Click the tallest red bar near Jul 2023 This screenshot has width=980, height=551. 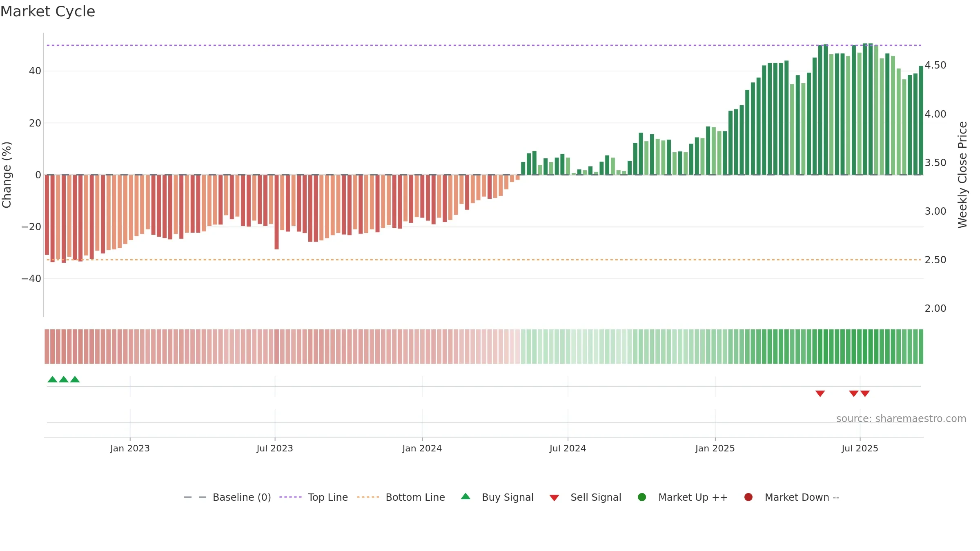point(276,212)
